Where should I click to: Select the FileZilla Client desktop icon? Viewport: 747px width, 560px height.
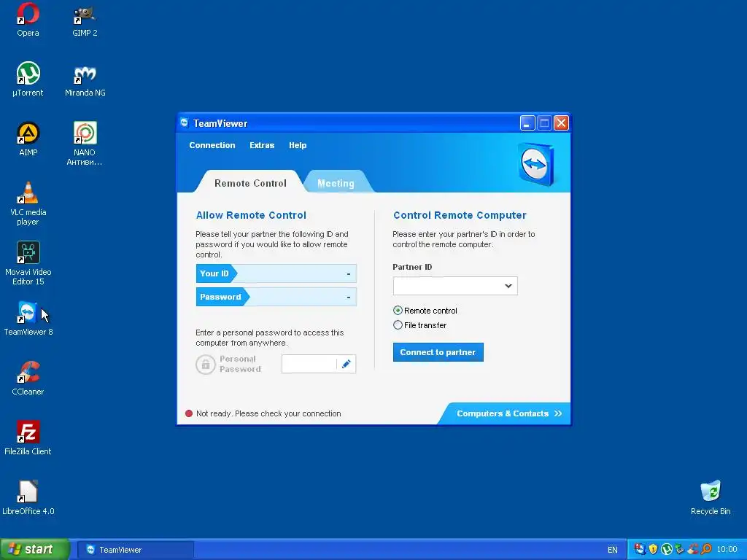[28, 438]
